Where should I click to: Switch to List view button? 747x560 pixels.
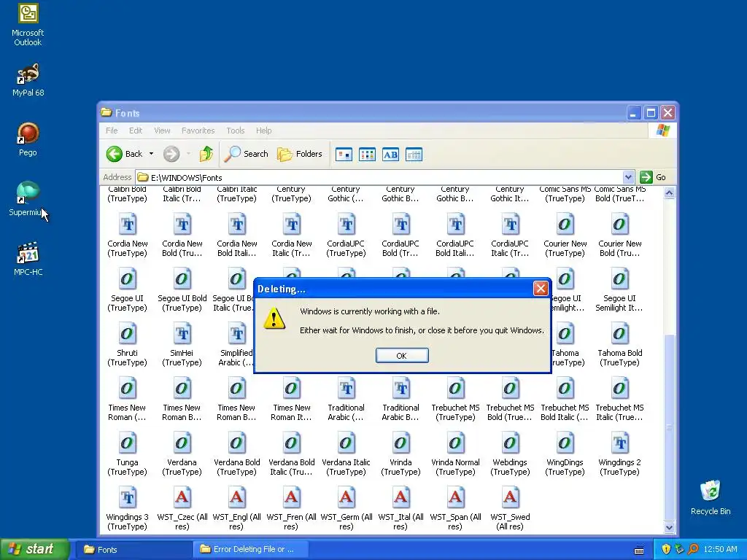coord(367,155)
